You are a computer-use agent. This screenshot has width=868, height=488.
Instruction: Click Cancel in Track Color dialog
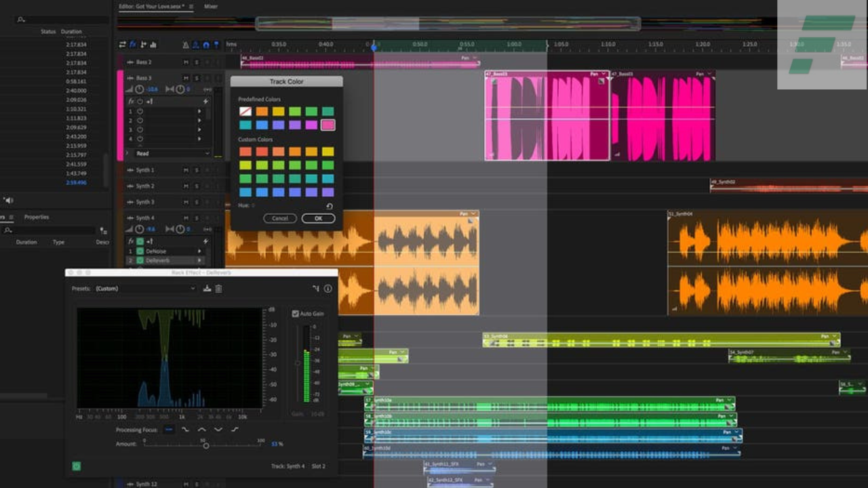(280, 218)
